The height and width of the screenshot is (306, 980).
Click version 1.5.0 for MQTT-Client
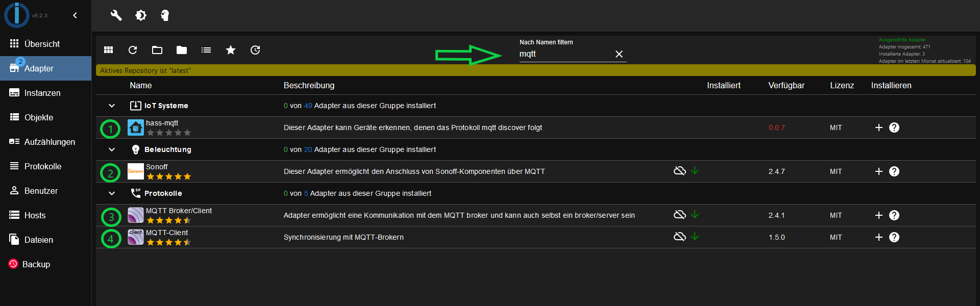[x=777, y=237]
